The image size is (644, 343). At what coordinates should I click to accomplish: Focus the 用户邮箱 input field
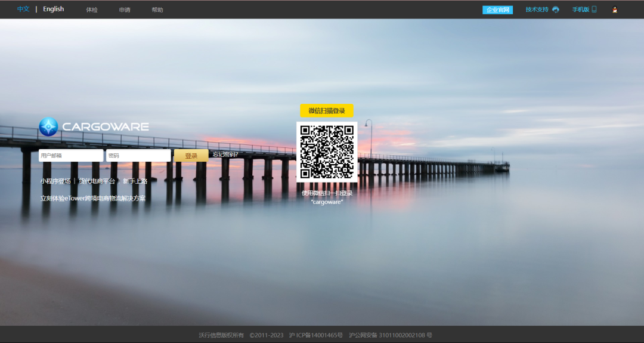(71, 156)
